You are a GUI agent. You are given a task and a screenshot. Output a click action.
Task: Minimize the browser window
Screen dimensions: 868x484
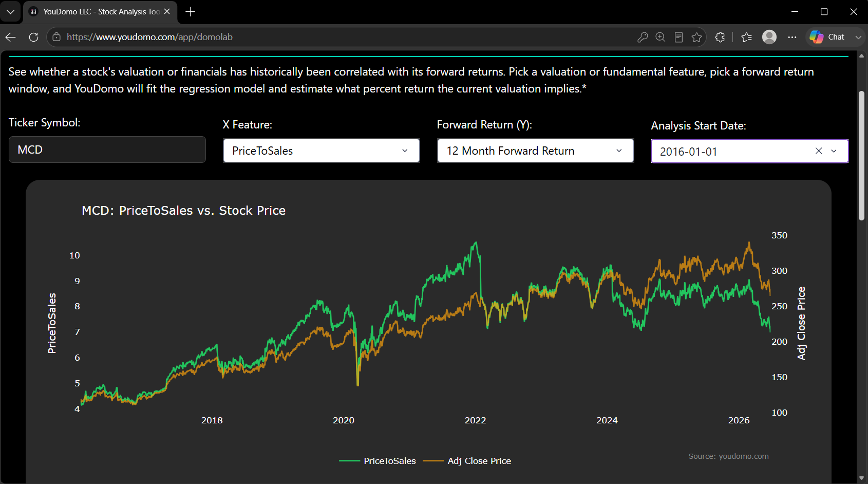pos(795,11)
